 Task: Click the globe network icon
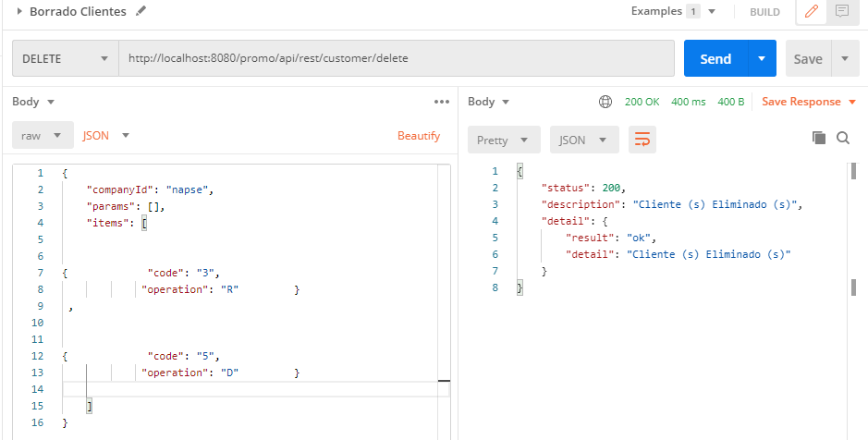pyautogui.click(x=605, y=102)
